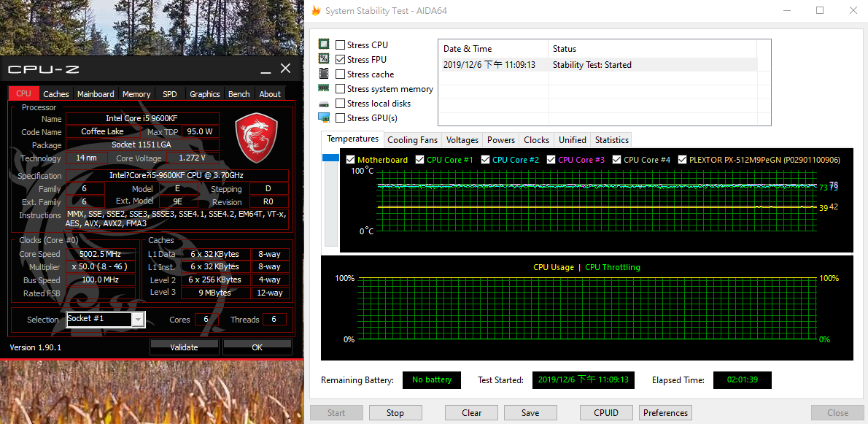
Task: Click the blue scale slider beside temperature graph
Action: (330, 158)
